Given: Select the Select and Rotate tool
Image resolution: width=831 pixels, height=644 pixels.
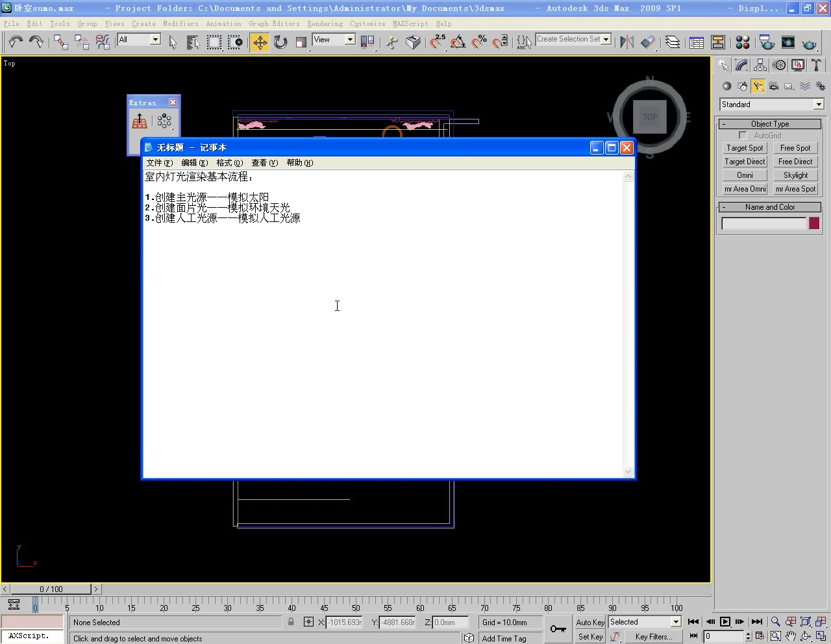Looking at the screenshot, I should pyautogui.click(x=280, y=42).
